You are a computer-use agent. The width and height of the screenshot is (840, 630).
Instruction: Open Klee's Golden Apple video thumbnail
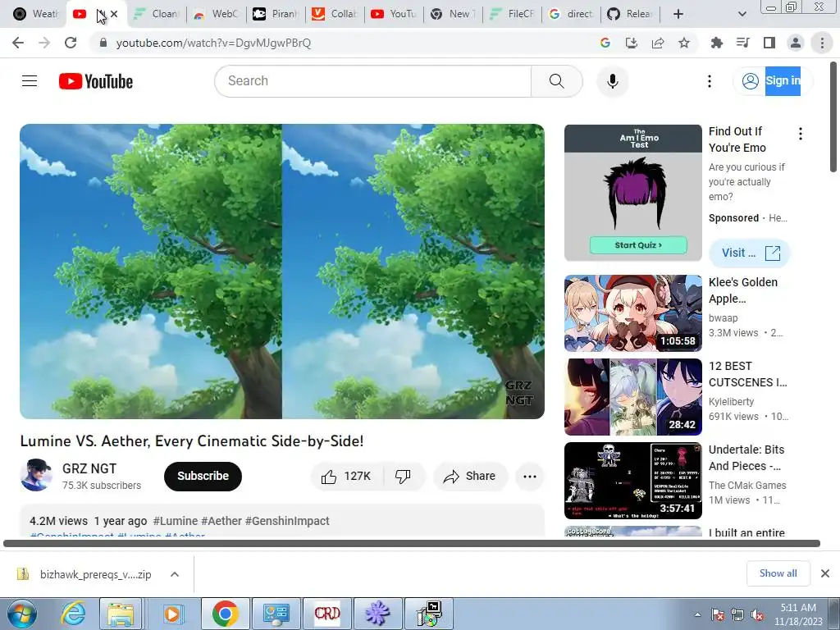(x=632, y=313)
